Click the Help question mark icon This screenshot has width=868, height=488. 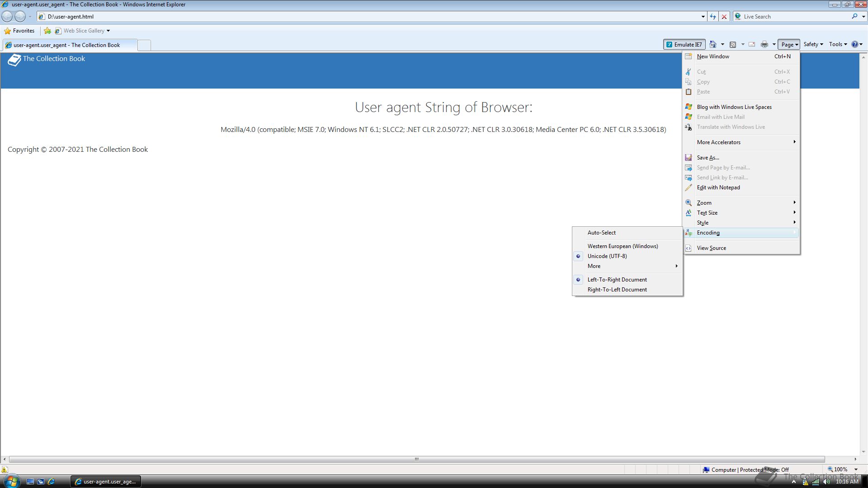point(855,44)
